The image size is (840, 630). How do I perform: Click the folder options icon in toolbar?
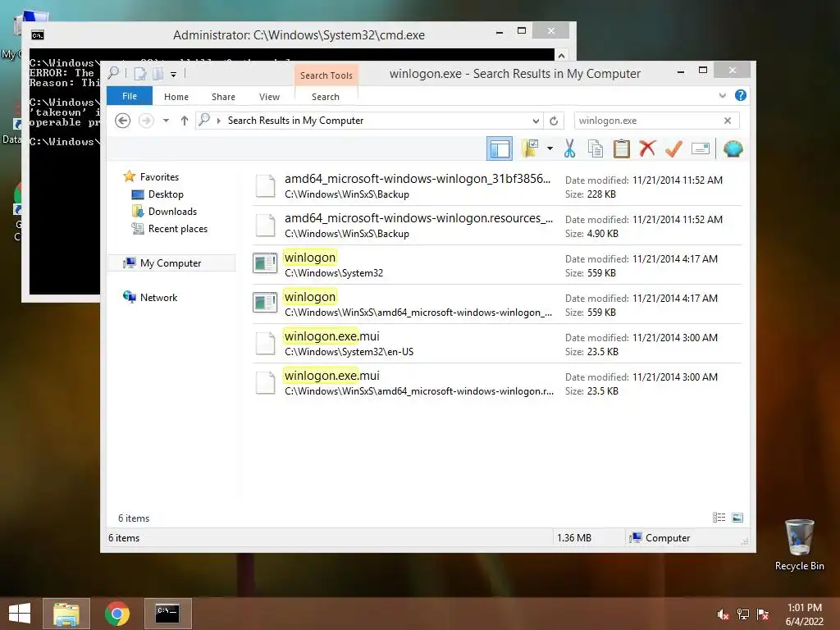(530, 148)
